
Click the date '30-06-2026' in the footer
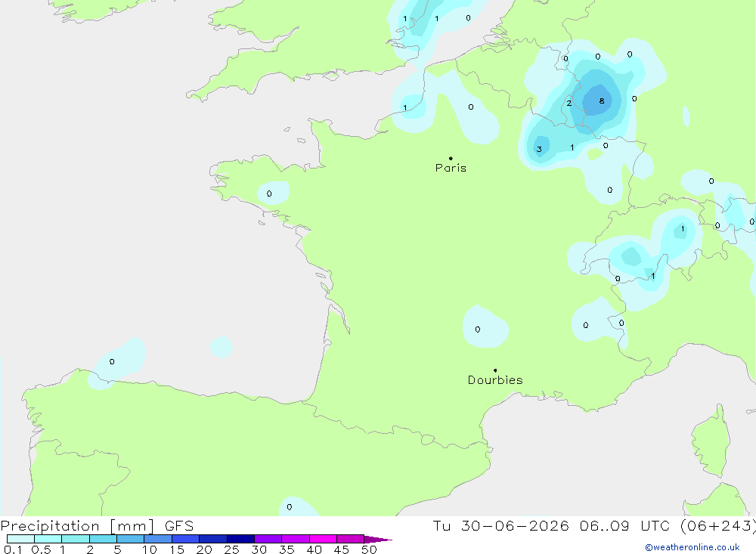pos(515,525)
